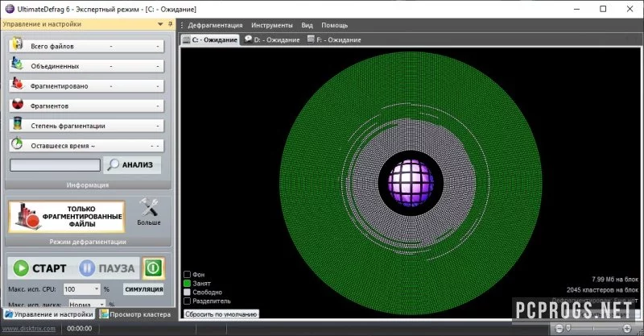Open the Помощь menu

334,25
